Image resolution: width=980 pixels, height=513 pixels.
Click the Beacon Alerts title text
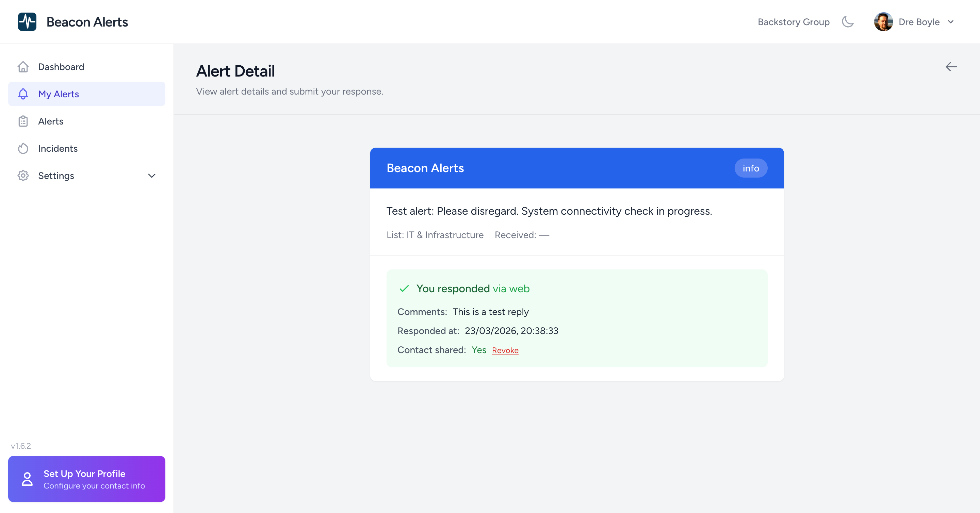coord(87,22)
